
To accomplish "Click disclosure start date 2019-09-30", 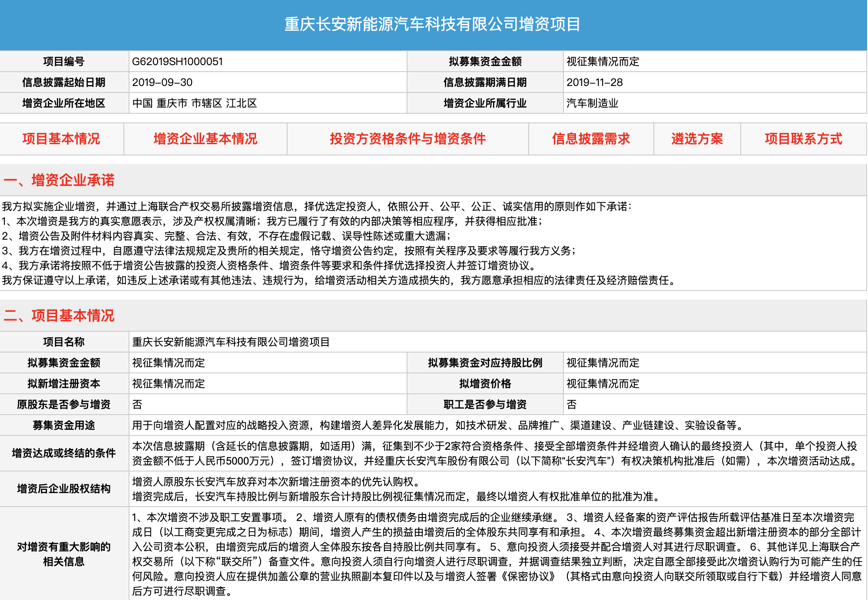I will pyautogui.click(x=162, y=82).
